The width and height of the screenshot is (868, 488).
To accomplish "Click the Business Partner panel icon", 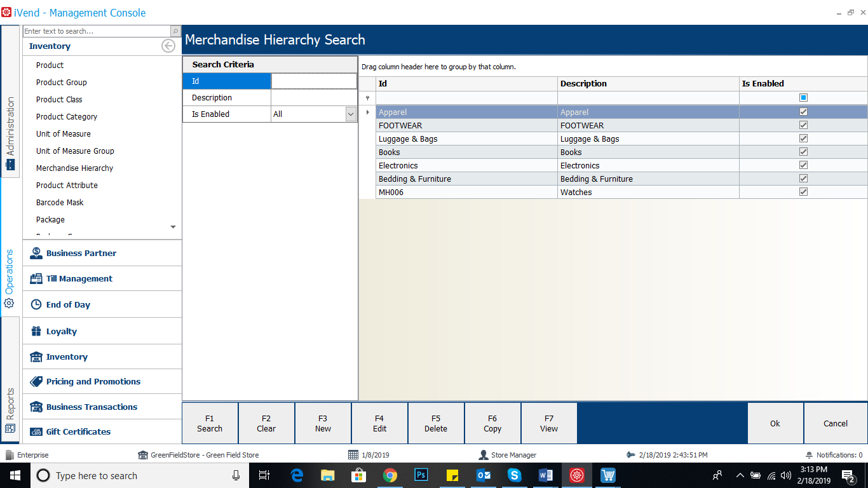I will coord(36,253).
